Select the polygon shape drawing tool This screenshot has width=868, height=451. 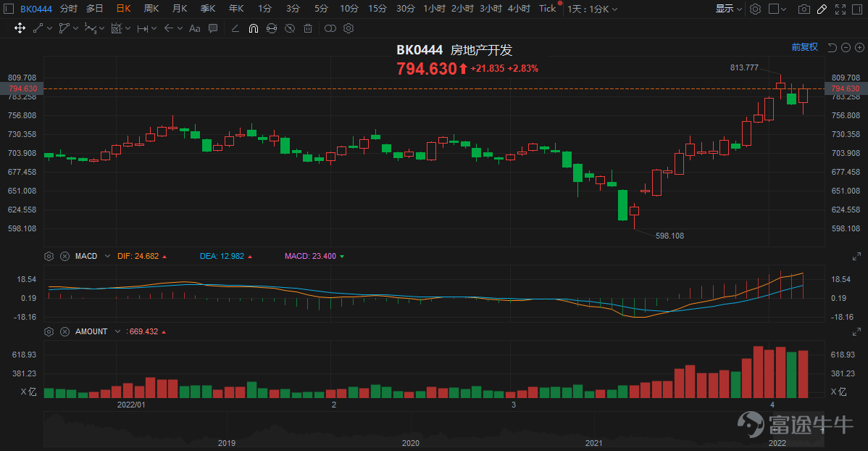(x=64, y=28)
